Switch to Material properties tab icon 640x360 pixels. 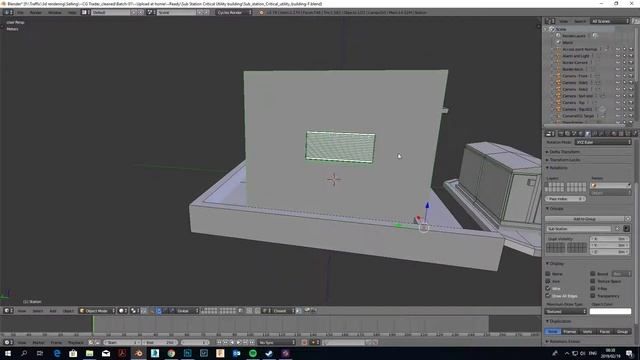pyautogui.click(x=614, y=133)
